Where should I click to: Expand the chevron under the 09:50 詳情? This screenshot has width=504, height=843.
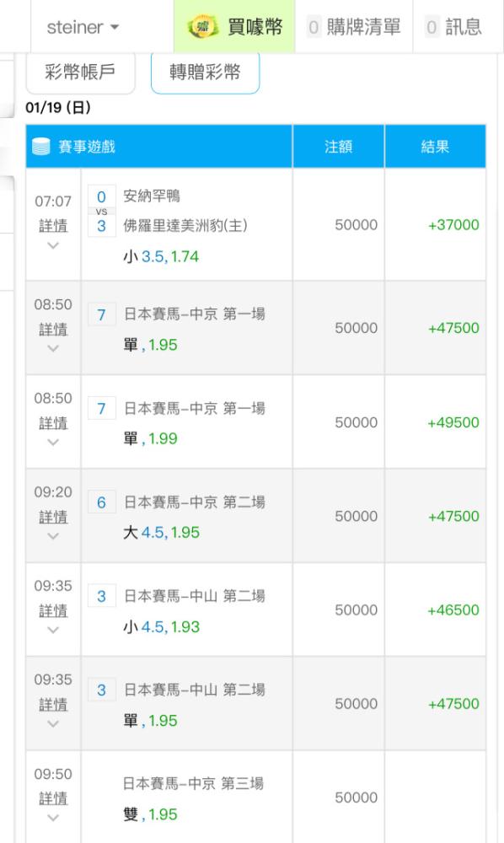(x=53, y=818)
